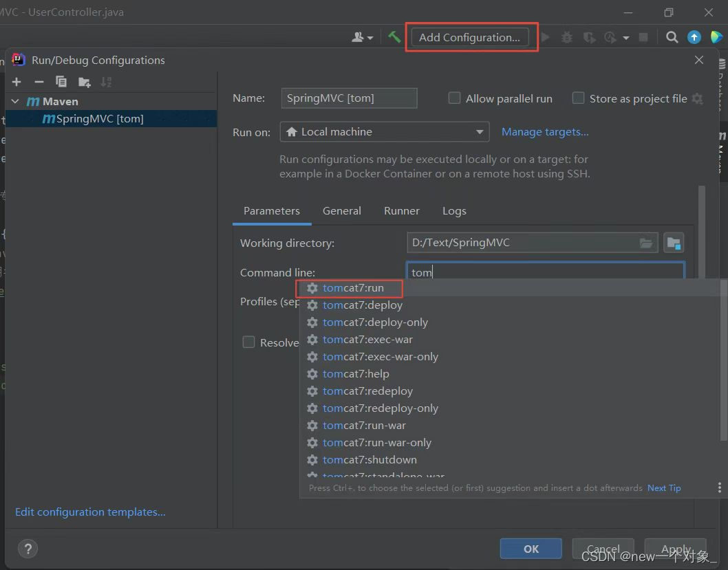Click the suggestion list scrollbar

[723, 360]
